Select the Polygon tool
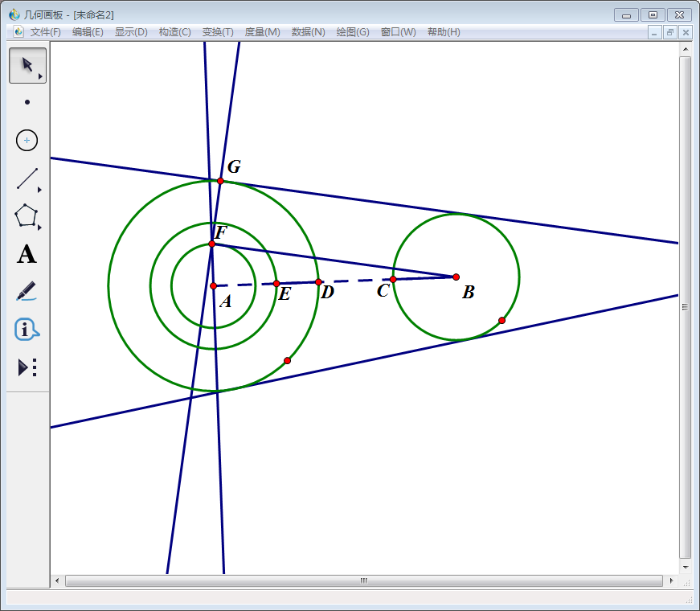The width and height of the screenshot is (700, 611). coord(27,215)
